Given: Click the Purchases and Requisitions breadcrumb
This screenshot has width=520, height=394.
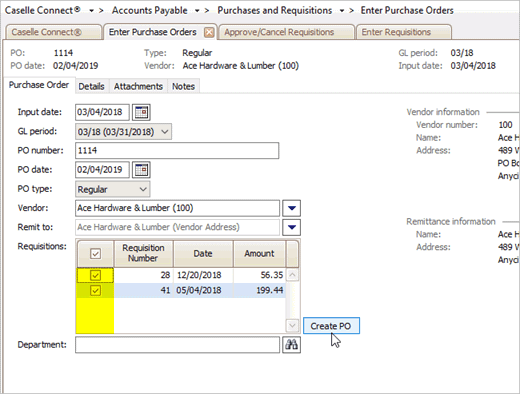Looking at the screenshot, I should pyautogui.click(x=275, y=10).
